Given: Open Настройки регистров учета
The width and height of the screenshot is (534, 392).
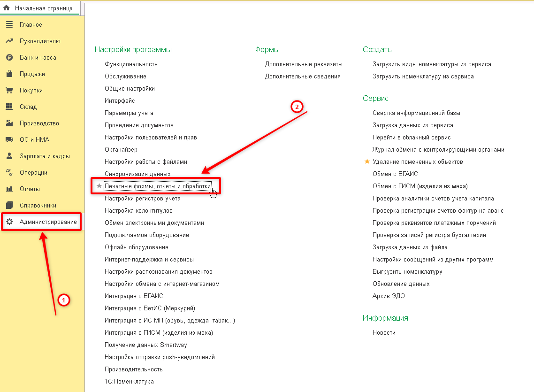Looking at the screenshot, I should pyautogui.click(x=143, y=198).
